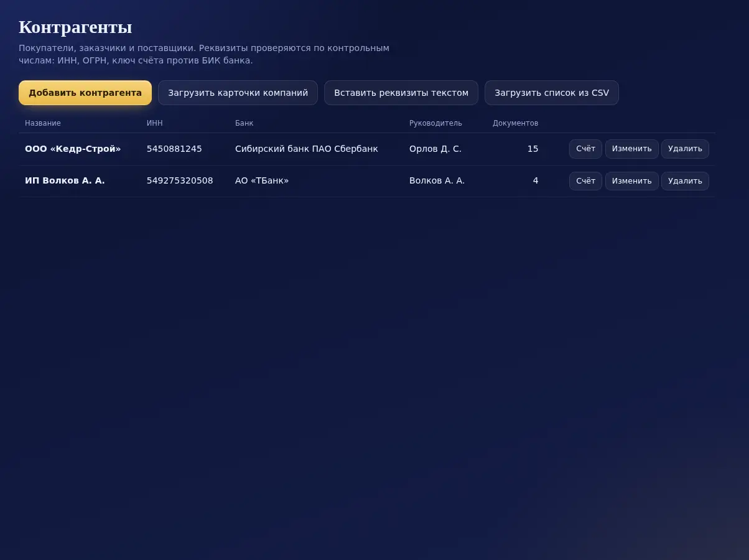The image size is (749, 560).
Task: Select the name ИП Волков А. А.
Action: coord(65,180)
